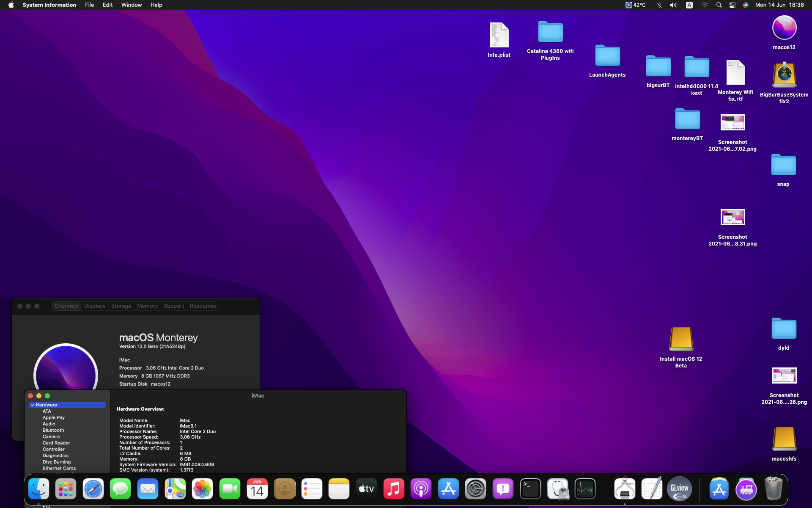
Task: Open System Preferences gear in Dock
Action: coord(475,489)
